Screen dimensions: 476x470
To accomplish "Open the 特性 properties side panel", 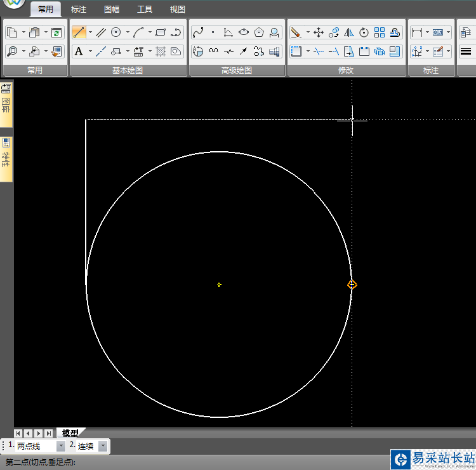I will point(6,158).
